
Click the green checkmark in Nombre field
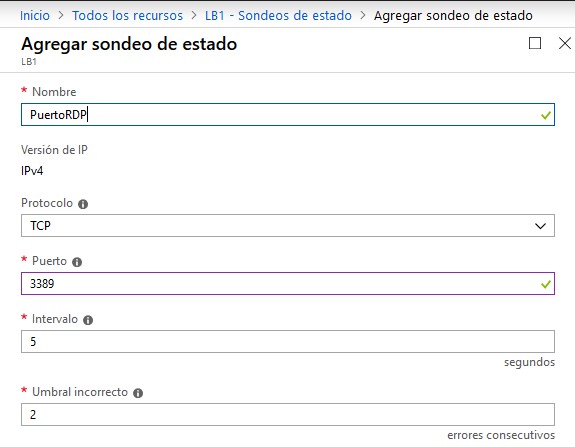pos(546,116)
